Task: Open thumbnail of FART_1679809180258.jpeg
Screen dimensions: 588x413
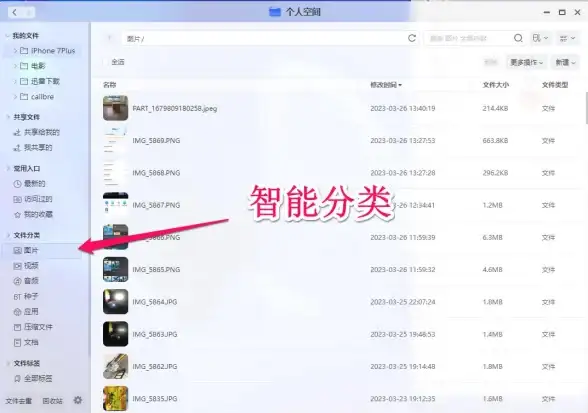Action: click(x=116, y=108)
